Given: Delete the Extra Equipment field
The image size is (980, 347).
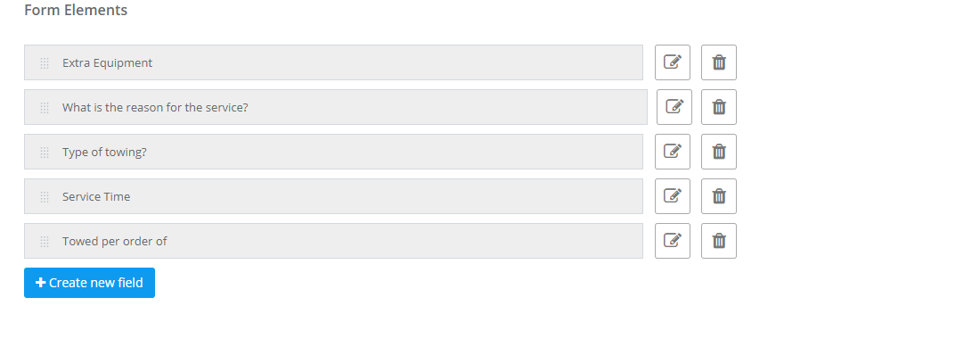Looking at the screenshot, I should point(719,62).
